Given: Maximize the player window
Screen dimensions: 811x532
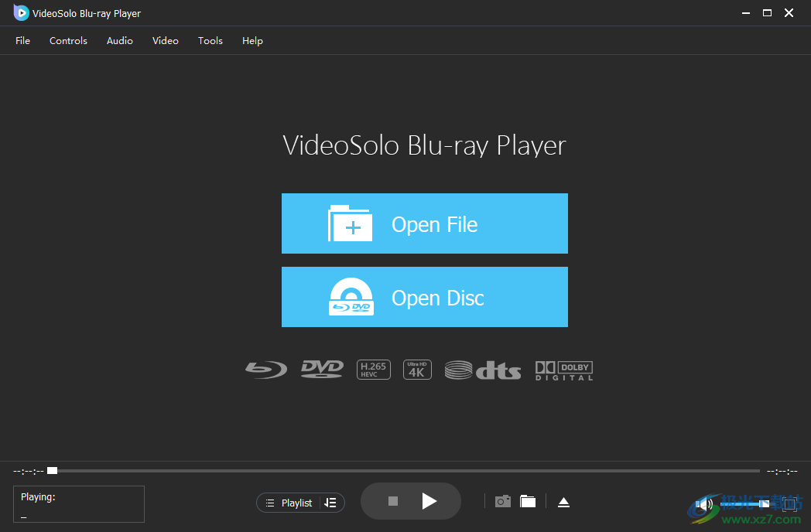Looking at the screenshot, I should [x=767, y=13].
